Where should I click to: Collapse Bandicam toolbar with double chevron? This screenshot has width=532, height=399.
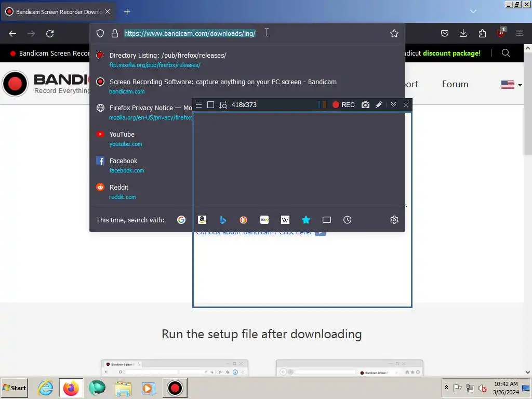(x=393, y=105)
